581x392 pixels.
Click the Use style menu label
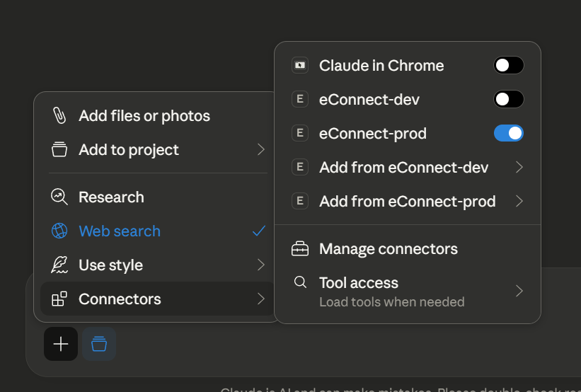pos(111,265)
